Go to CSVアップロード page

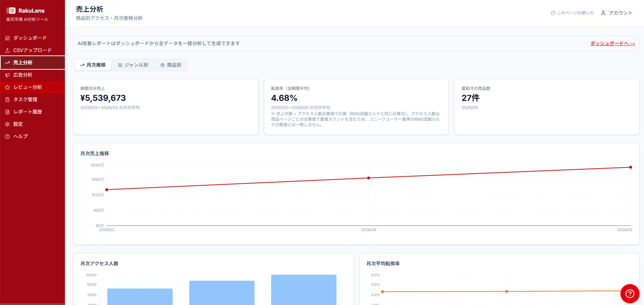pyautogui.click(x=33, y=50)
